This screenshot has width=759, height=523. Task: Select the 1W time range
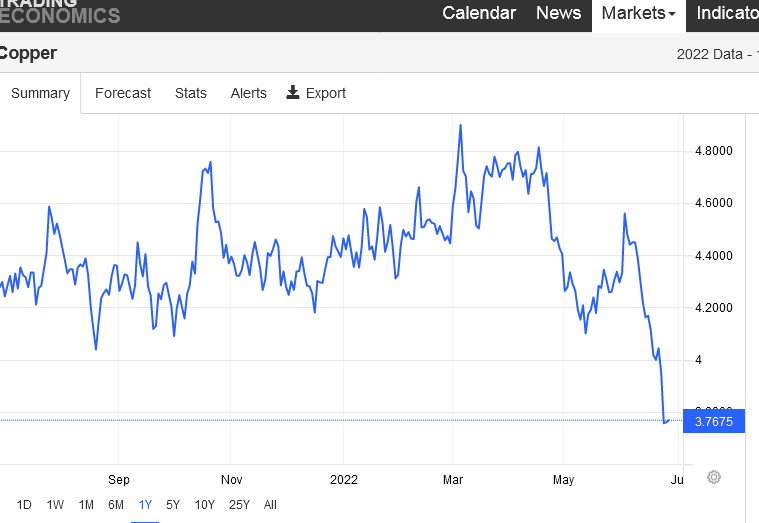(x=56, y=505)
